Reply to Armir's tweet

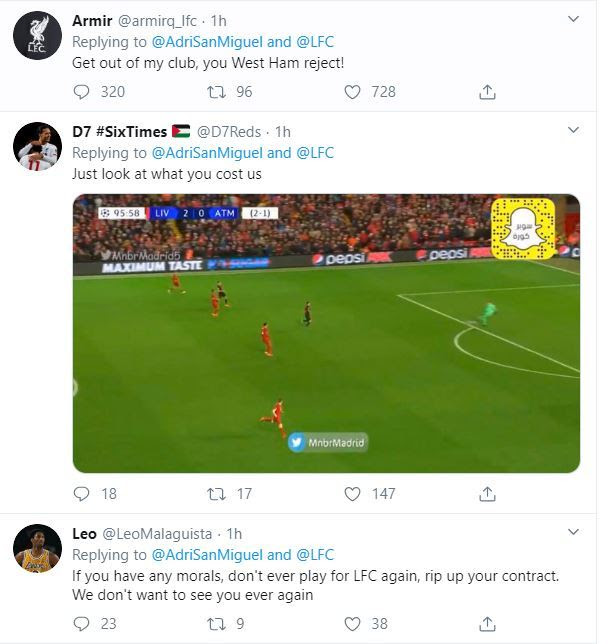pyautogui.click(x=82, y=92)
